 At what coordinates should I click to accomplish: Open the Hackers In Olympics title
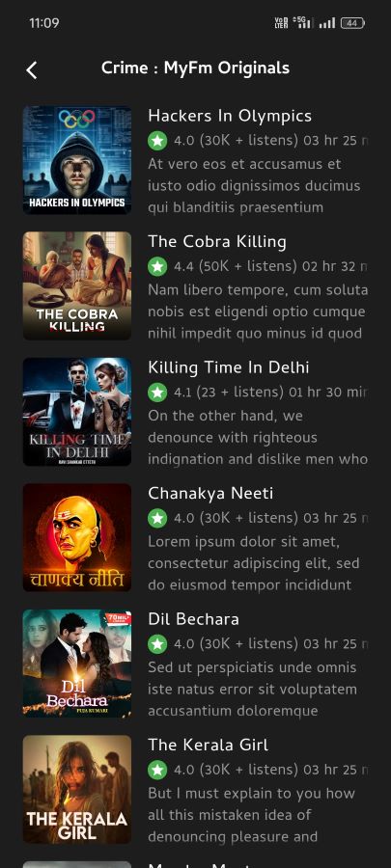pyautogui.click(x=230, y=116)
